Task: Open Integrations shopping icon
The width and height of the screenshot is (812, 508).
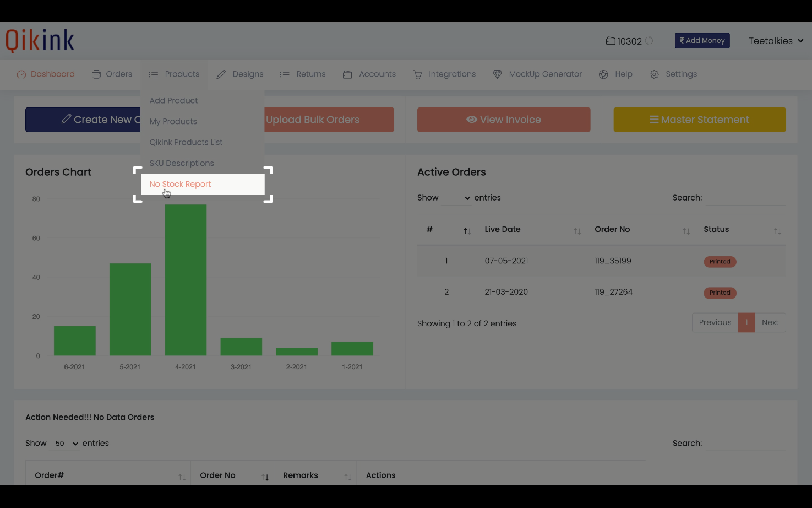Action: 417,74
